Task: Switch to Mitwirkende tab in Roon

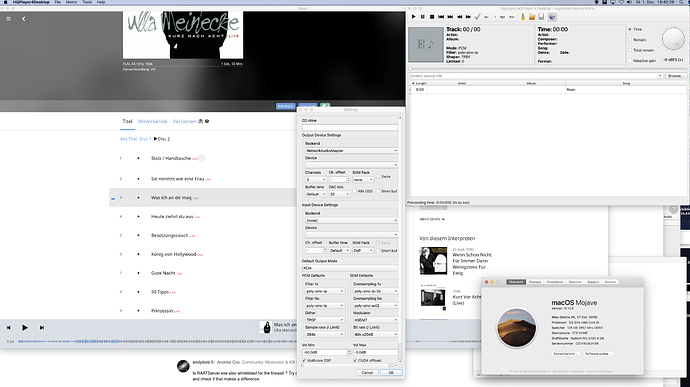Action: (x=152, y=122)
